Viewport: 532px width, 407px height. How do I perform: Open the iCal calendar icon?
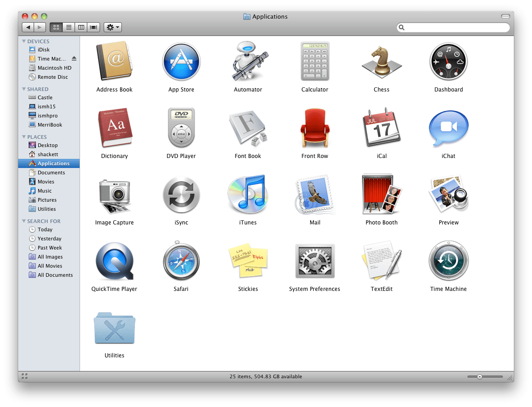click(381, 127)
